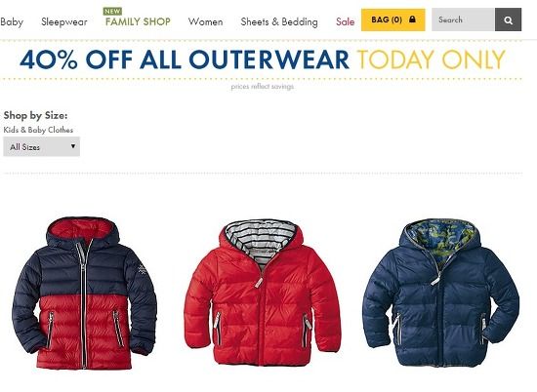Click the 40% Off All Outerwear banner
This screenshot has height=392, width=537.
[x=185, y=59]
